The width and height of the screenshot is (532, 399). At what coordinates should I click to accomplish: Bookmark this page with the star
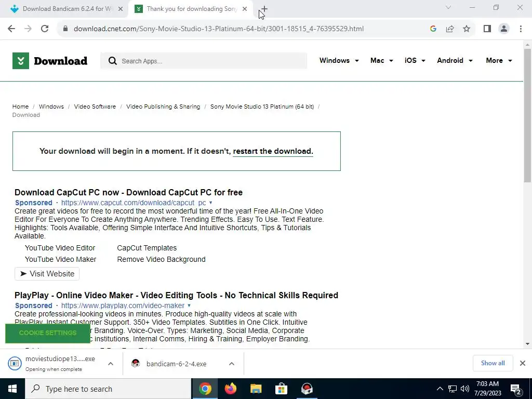pos(467,29)
